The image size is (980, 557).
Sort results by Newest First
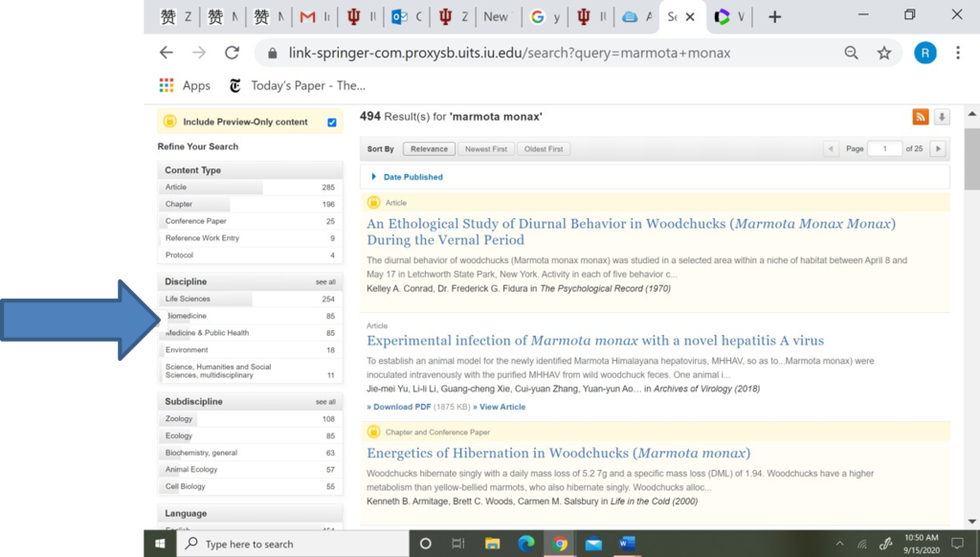coord(485,148)
